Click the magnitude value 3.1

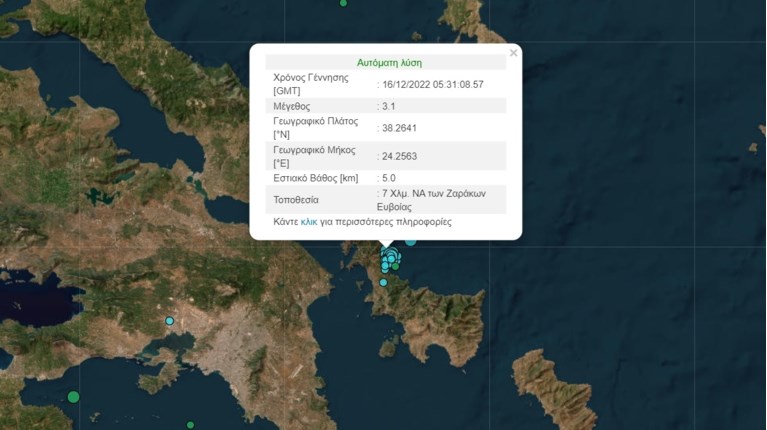[x=390, y=106]
